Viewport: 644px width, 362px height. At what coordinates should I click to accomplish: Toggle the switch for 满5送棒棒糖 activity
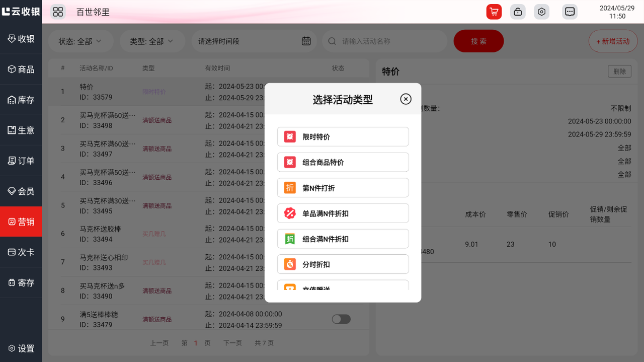341,319
